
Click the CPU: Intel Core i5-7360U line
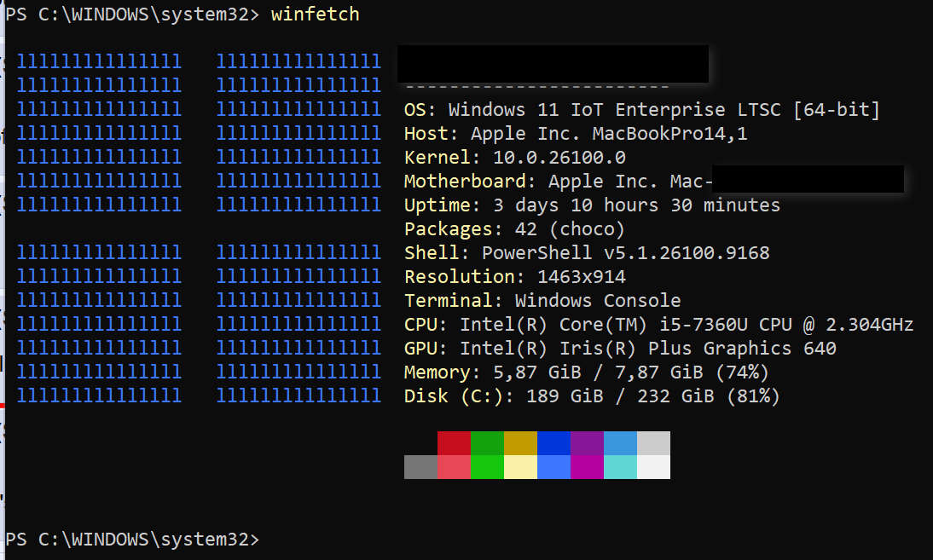tap(658, 324)
